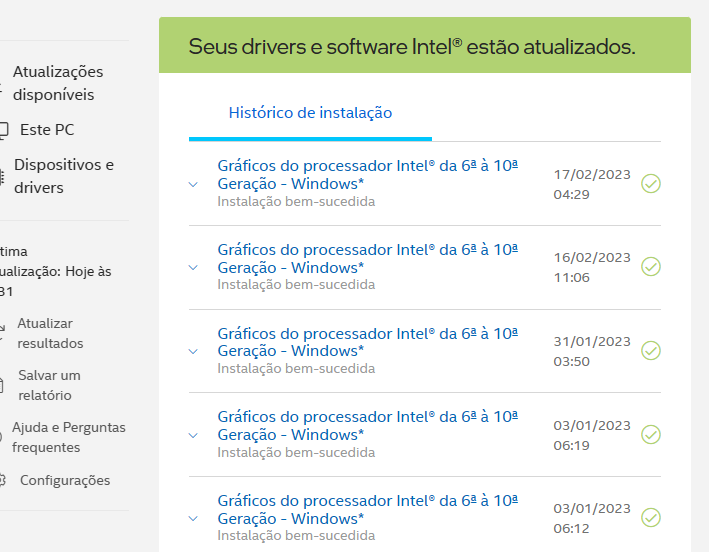Expand the 31/01/2023 03:50 installation entry
Viewport: 709px width, 552px height.
pyautogui.click(x=193, y=351)
